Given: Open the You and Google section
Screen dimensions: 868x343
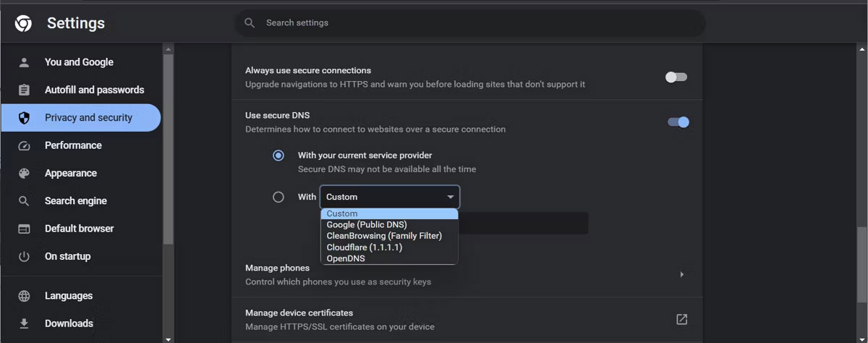Looking at the screenshot, I should coord(81,62).
